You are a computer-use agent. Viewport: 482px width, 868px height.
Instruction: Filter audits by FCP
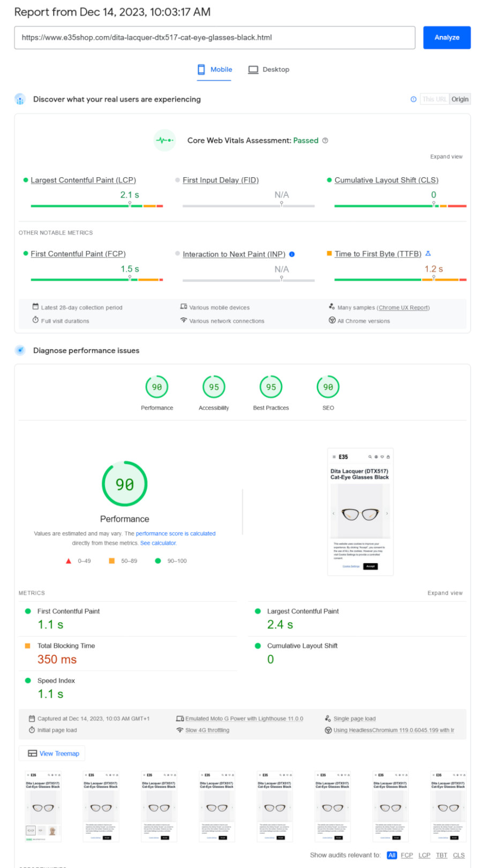pyautogui.click(x=407, y=855)
